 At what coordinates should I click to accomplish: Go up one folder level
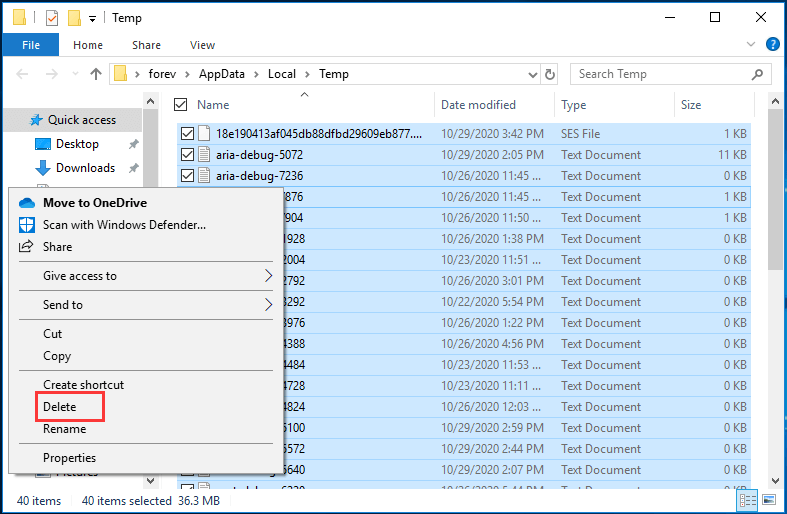click(x=96, y=74)
